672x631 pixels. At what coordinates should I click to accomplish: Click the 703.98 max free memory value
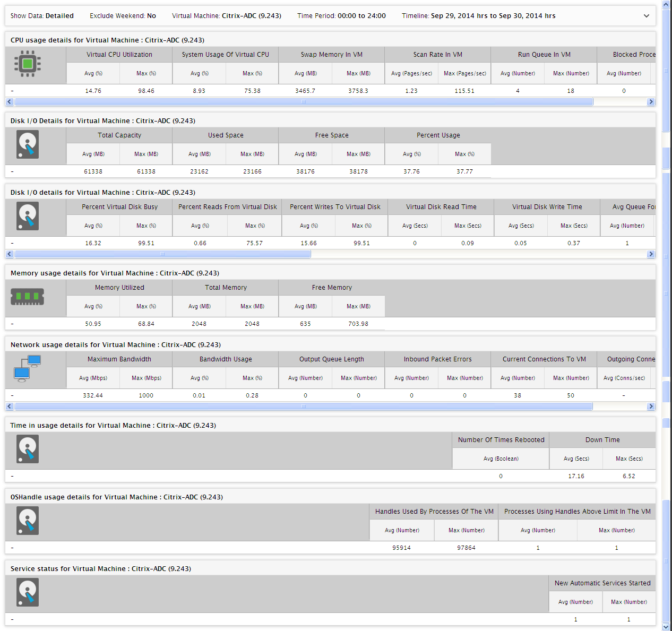(x=358, y=324)
